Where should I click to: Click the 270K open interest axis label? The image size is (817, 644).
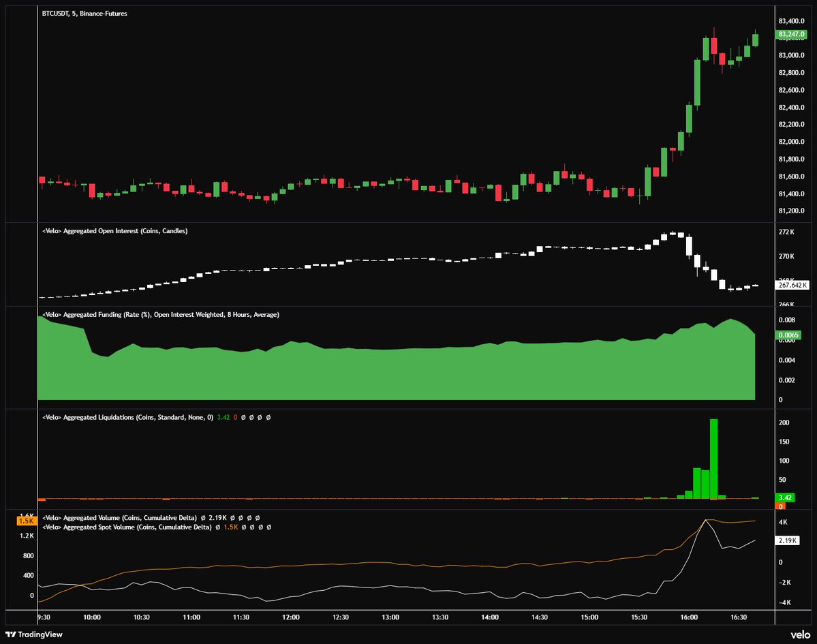tap(786, 256)
